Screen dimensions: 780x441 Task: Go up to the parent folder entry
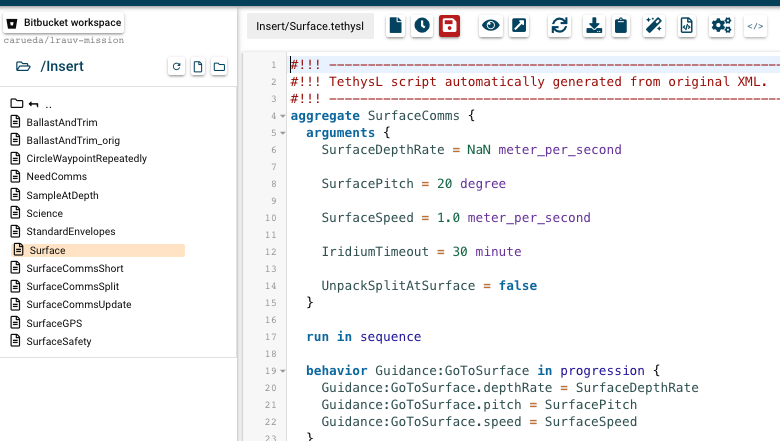32,104
